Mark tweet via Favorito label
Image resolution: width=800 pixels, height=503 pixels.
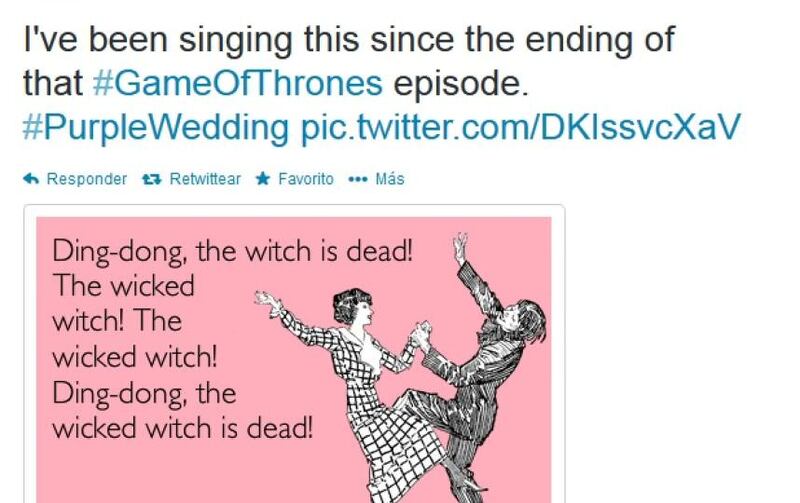(x=306, y=179)
